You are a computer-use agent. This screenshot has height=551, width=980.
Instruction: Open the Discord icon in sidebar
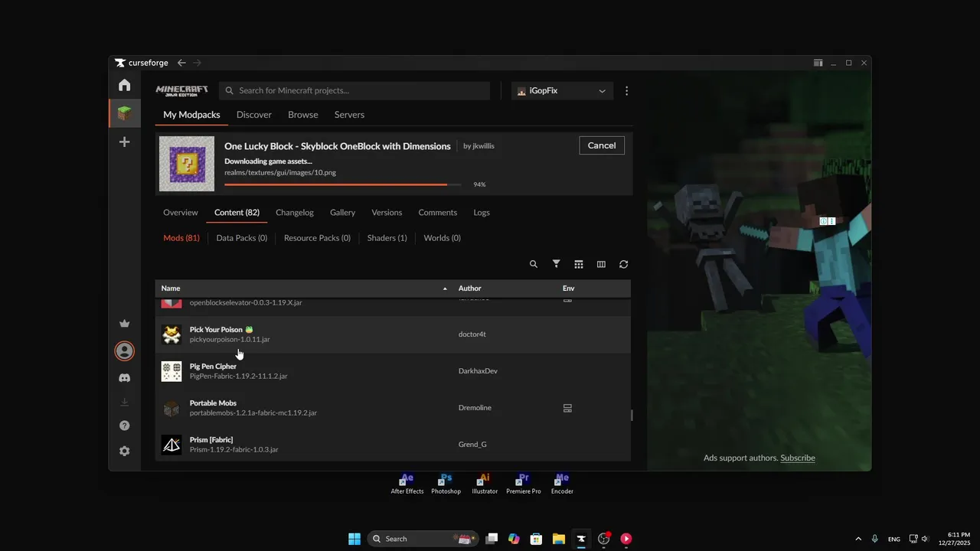(x=124, y=378)
